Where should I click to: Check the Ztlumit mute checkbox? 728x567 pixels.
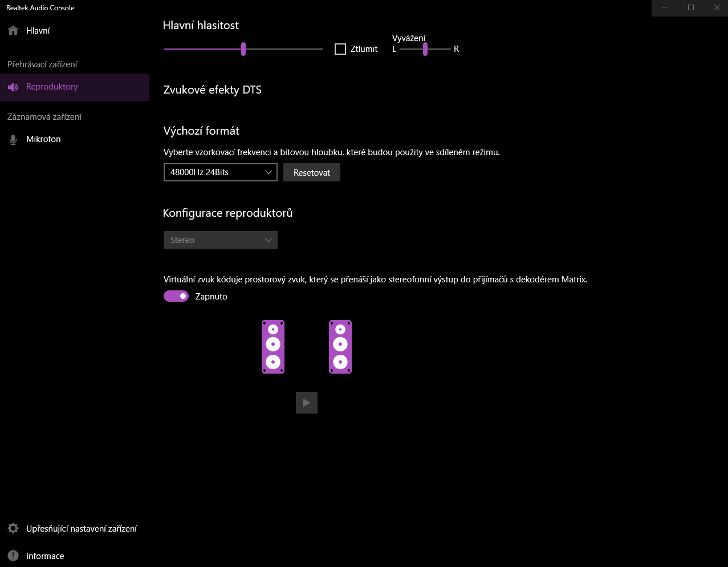coord(340,49)
